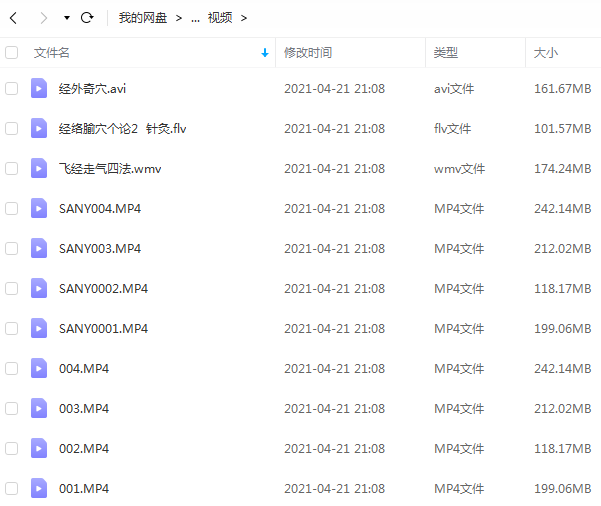Screen dimensions: 601x506
Task: Click the modified time of 经外奇穴.avi
Action: tap(334, 89)
